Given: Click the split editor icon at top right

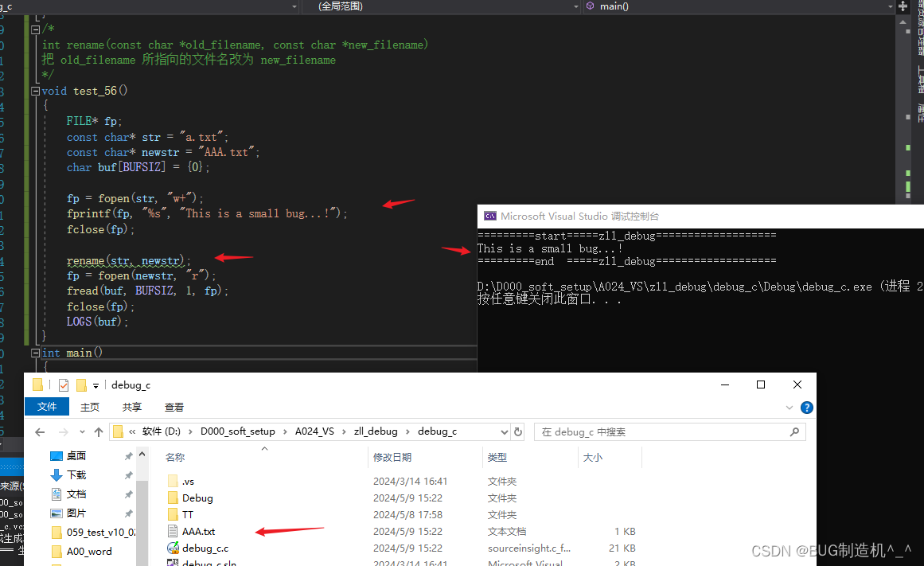Looking at the screenshot, I should (x=903, y=6).
